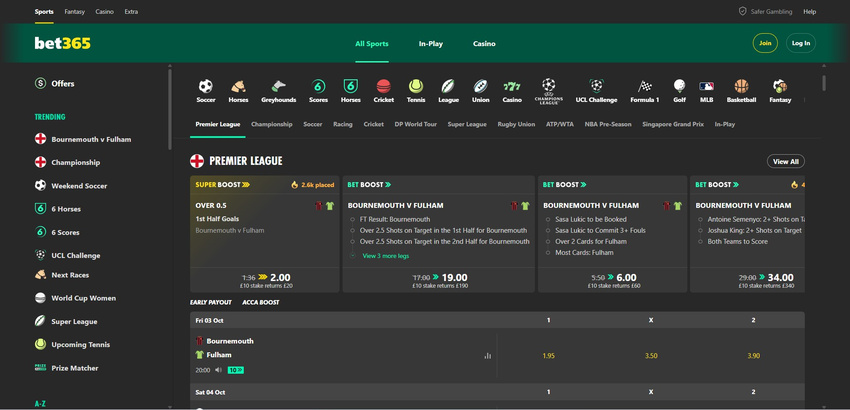The image size is (850, 410).
Task: Expand View 3 more legs
Action: point(385,256)
